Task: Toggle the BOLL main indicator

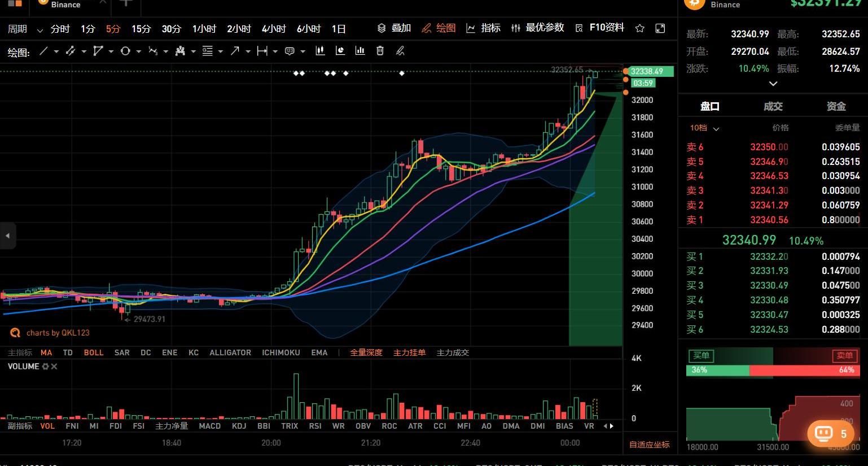Action: (x=94, y=352)
